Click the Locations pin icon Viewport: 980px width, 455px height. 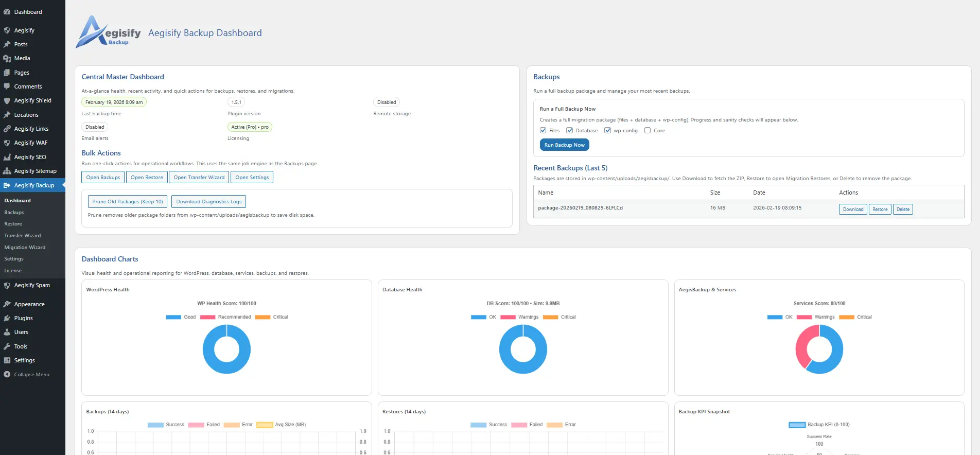[7, 115]
